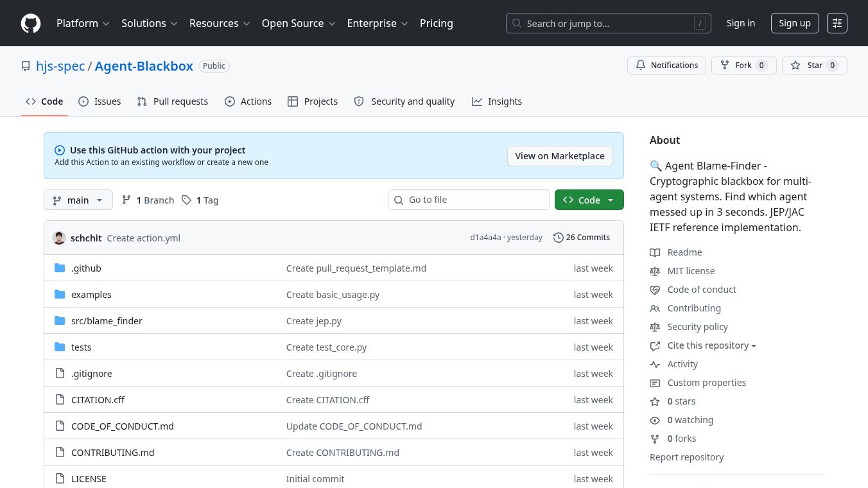Expand the main branch dropdown
Image resolution: width=868 pixels, height=488 pixels.
pyautogui.click(x=78, y=200)
